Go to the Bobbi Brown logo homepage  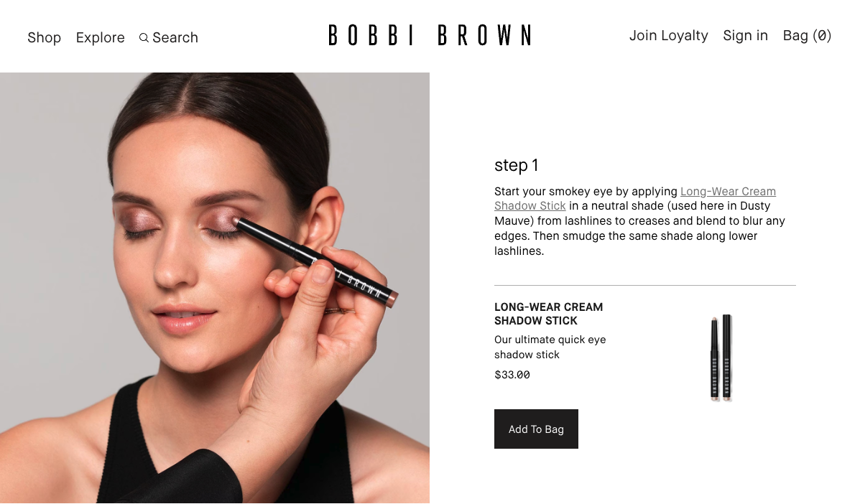click(430, 35)
